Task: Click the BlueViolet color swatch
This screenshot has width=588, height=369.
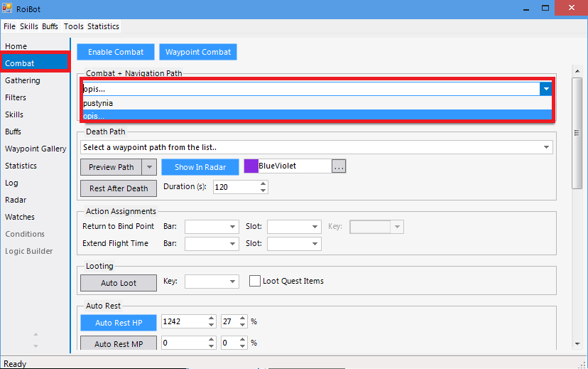Action: click(x=251, y=166)
